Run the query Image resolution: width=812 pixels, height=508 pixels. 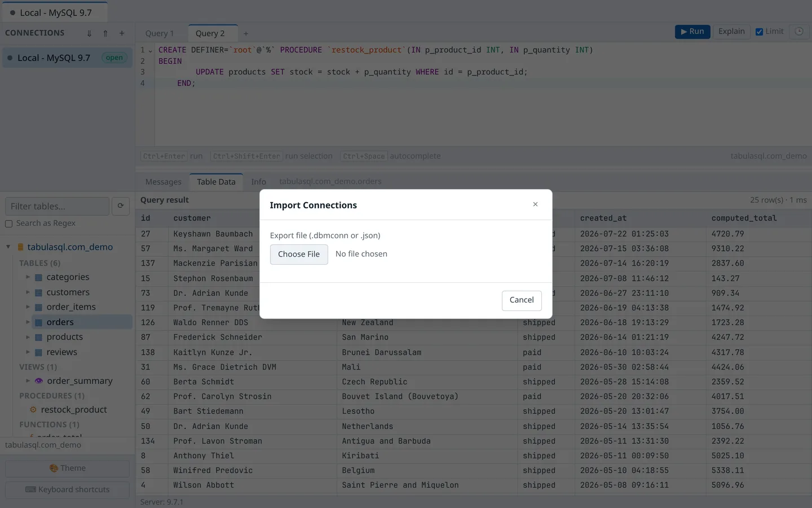692,32
